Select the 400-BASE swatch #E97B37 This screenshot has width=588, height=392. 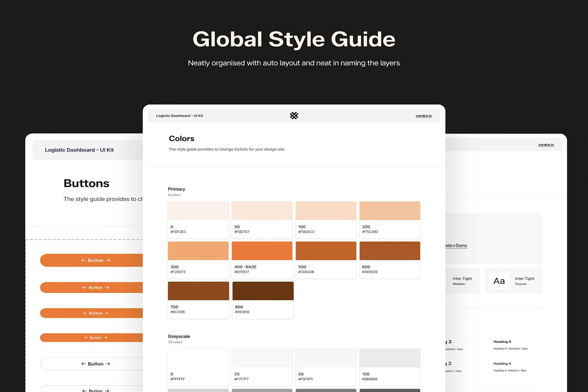pos(262,259)
